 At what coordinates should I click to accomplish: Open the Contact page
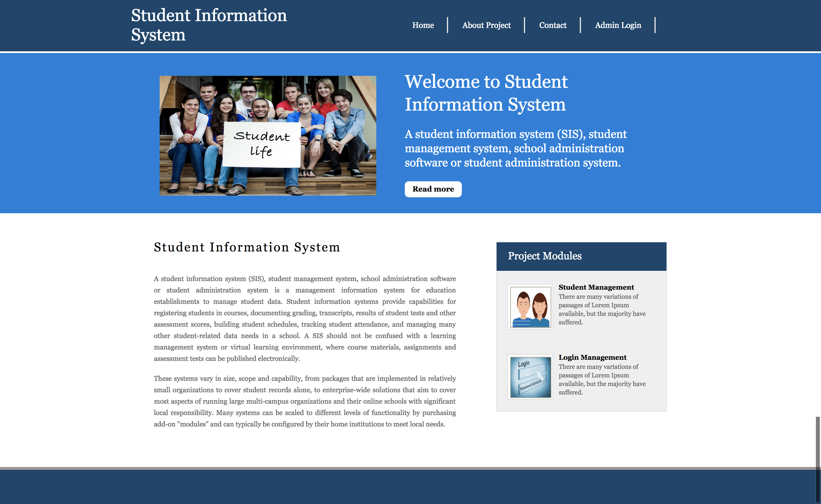553,25
